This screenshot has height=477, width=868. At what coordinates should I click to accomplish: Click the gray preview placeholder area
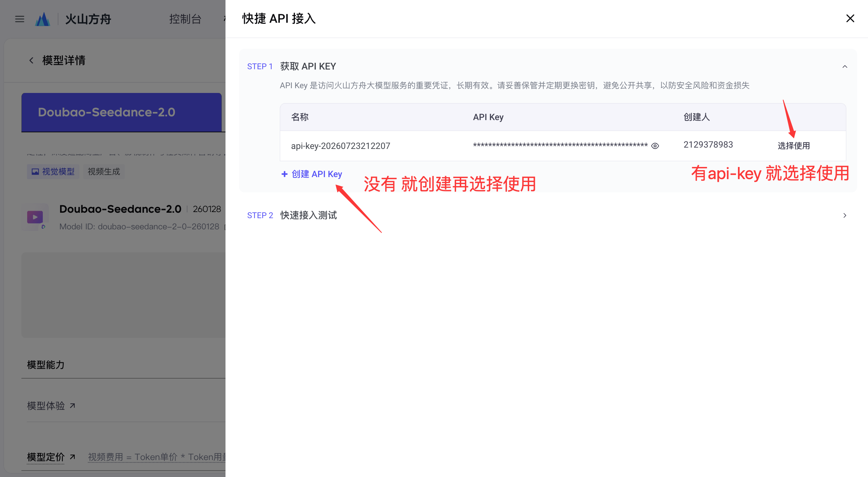click(x=123, y=295)
